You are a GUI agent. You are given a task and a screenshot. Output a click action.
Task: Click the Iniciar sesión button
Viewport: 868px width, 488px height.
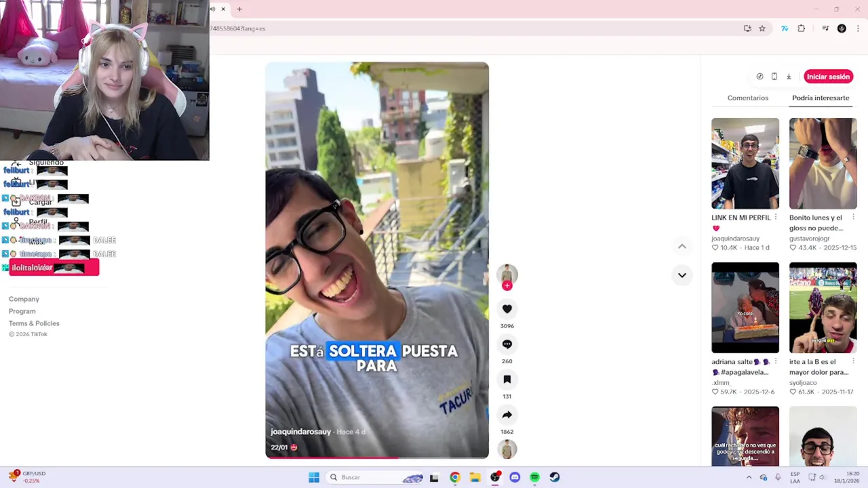[828, 77]
